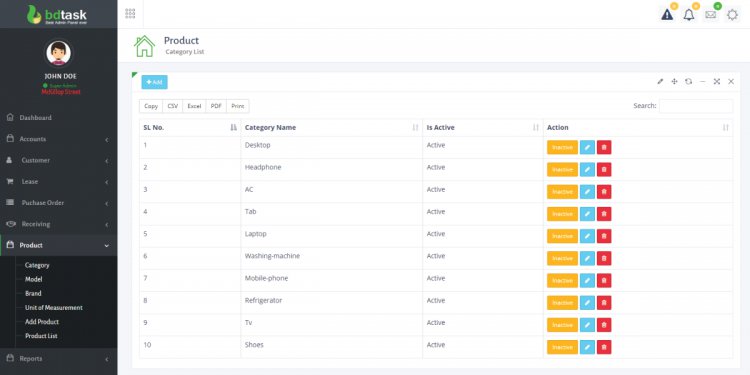The image size is (750, 375).
Task: Copy table data with Copy button
Action: [x=151, y=106]
